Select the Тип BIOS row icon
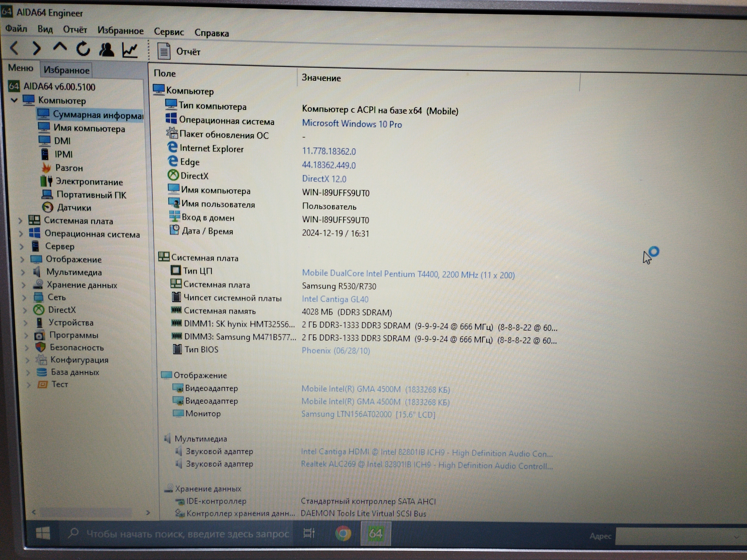The width and height of the screenshot is (747, 560). click(x=177, y=349)
